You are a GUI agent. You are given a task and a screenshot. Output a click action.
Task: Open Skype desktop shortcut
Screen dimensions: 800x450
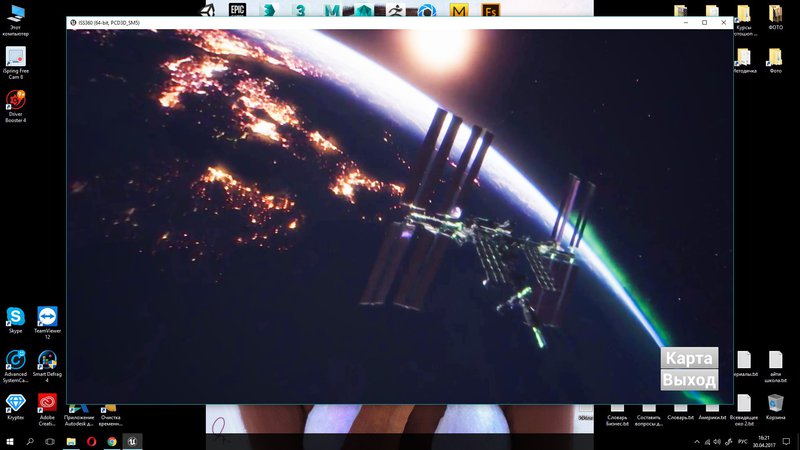coord(16,318)
